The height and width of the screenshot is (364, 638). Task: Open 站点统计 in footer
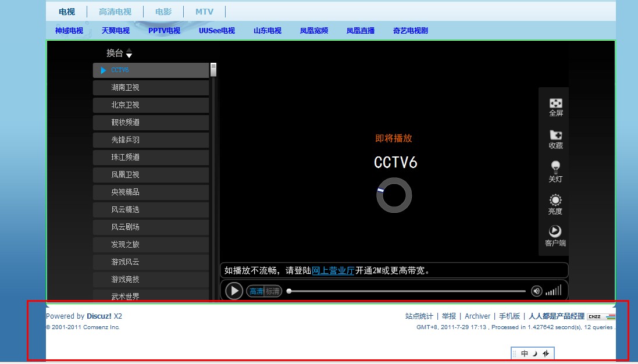[419, 316]
